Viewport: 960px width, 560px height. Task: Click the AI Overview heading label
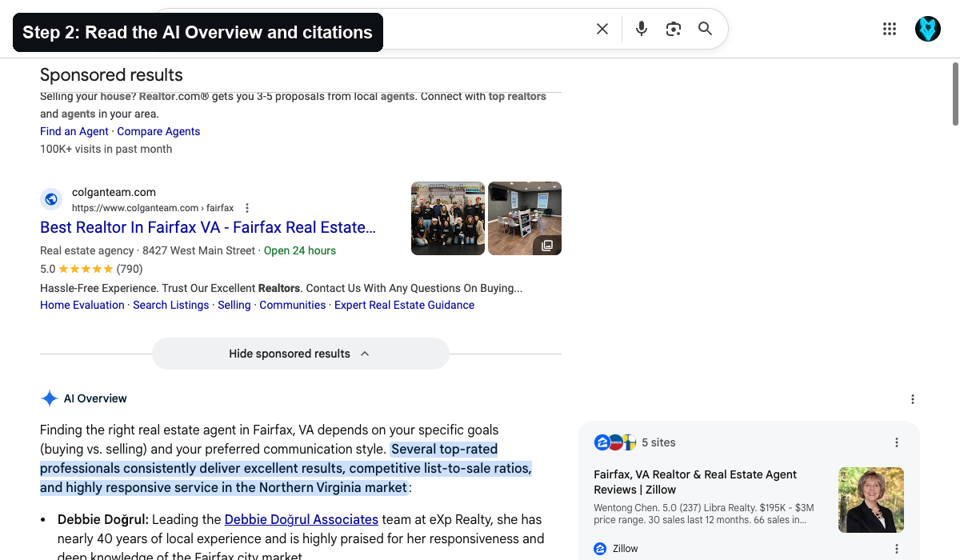click(x=95, y=398)
